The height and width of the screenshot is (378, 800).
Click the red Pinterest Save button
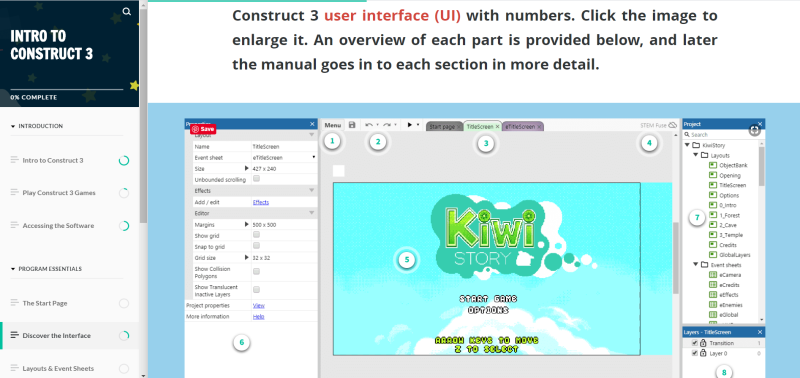[x=203, y=129]
